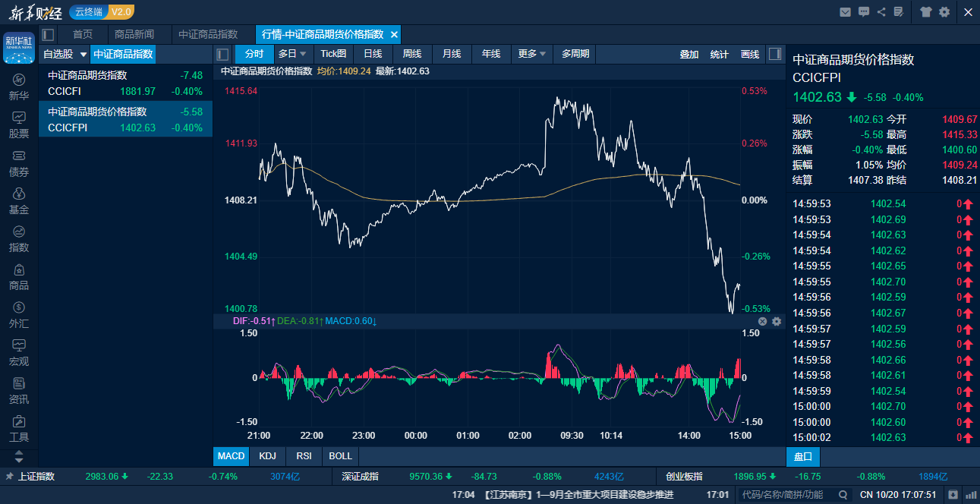Open 基金 funds section in sidebar
Screen dimensions: 980x504
(19, 201)
